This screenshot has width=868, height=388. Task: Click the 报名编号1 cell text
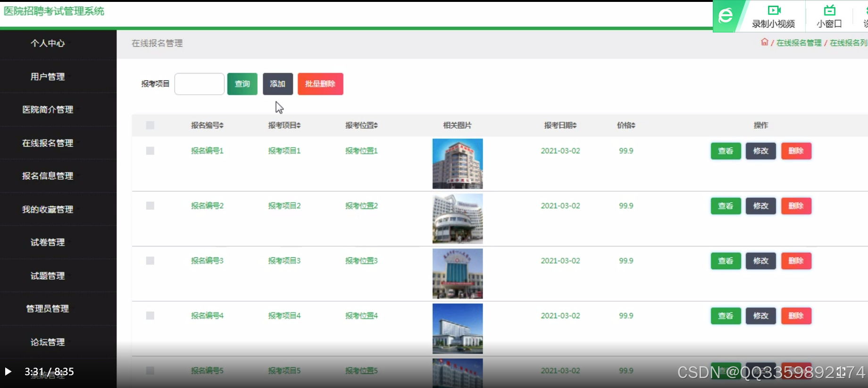pyautogui.click(x=207, y=151)
